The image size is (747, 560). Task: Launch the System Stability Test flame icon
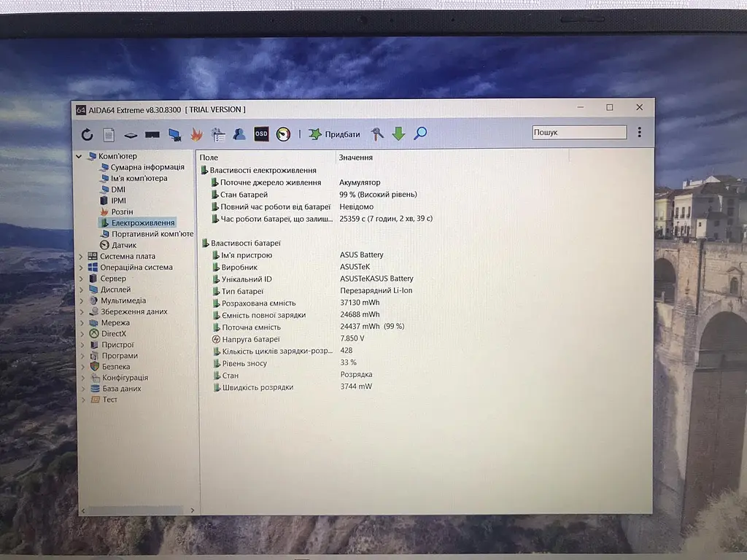[196, 135]
